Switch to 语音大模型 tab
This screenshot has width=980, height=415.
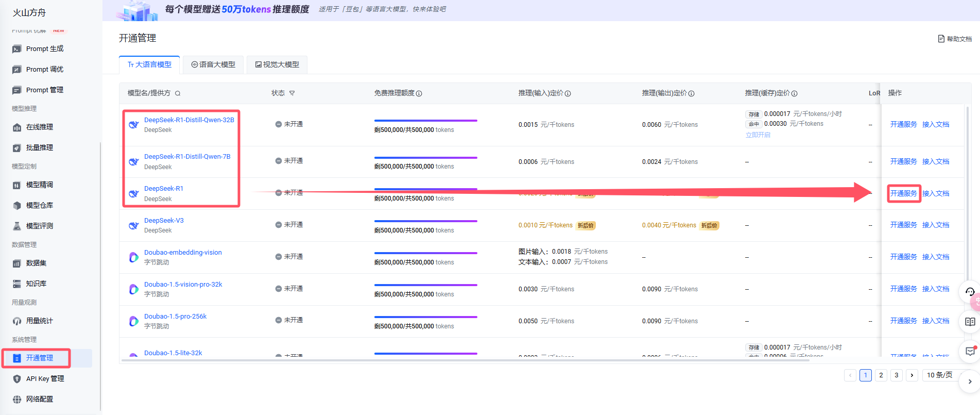tap(213, 64)
